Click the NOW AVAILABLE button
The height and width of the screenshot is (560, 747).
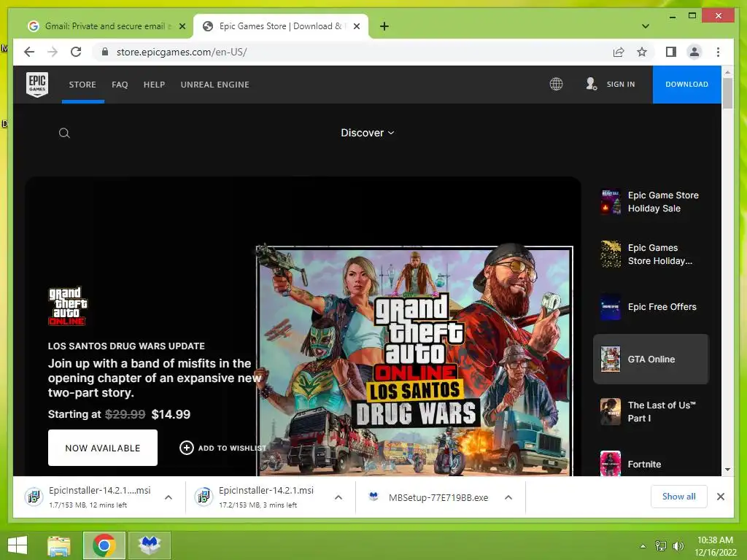(102, 448)
